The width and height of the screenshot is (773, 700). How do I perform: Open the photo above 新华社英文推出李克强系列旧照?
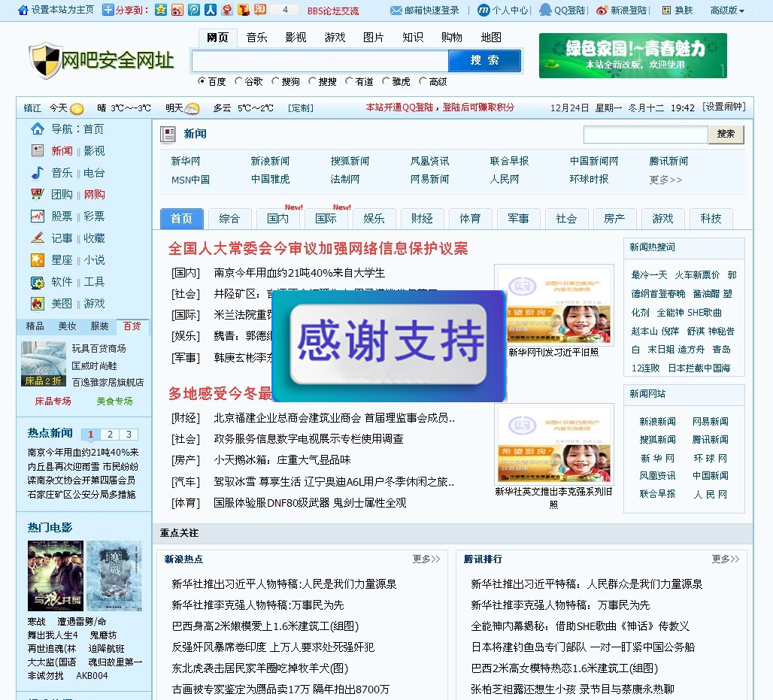click(x=553, y=444)
